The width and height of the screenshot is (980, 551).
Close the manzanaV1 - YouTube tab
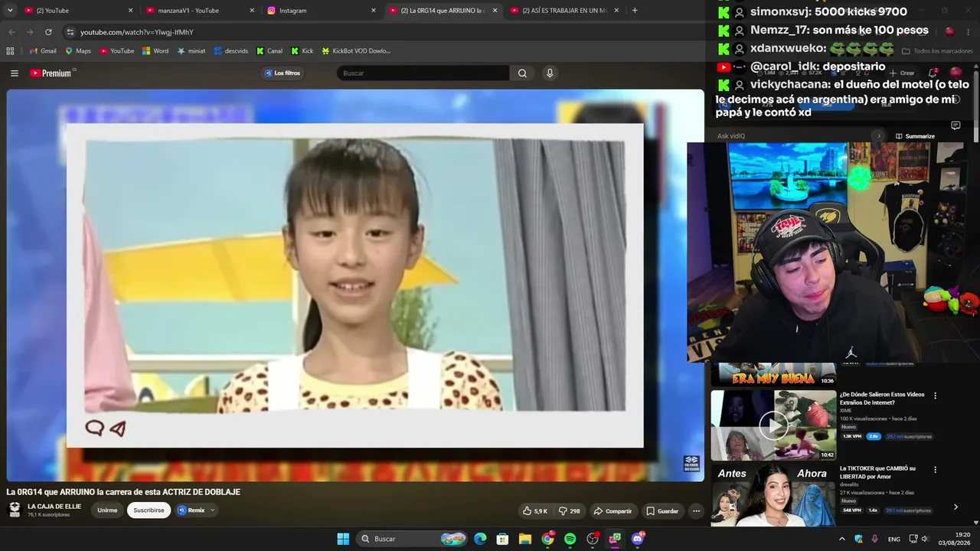tap(252, 11)
